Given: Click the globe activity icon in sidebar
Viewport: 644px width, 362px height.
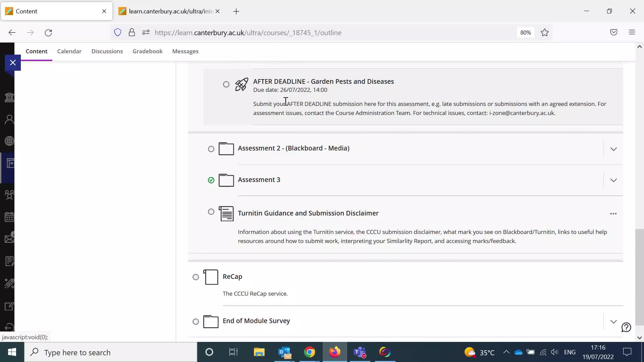Looking at the screenshot, I should [9, 141].
